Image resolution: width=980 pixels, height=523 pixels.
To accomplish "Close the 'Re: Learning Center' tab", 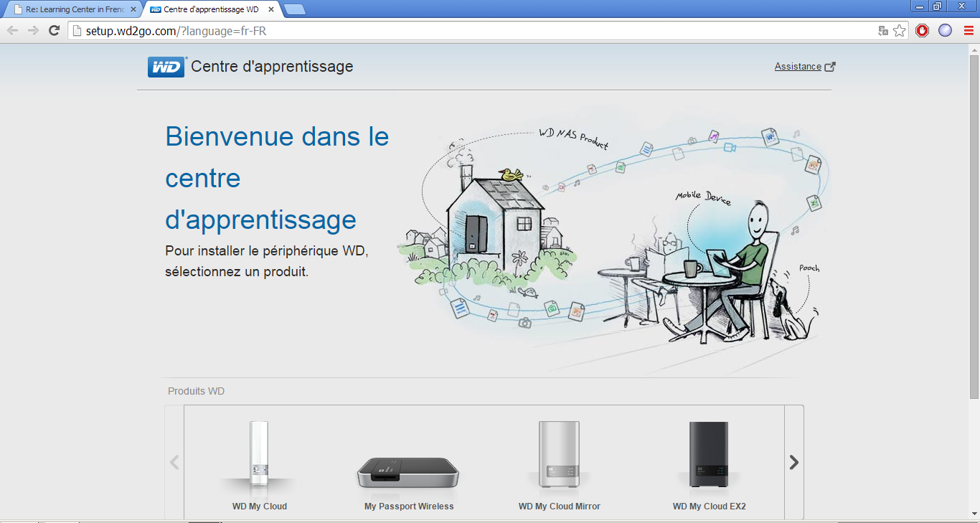I will (x=133, y=9).
